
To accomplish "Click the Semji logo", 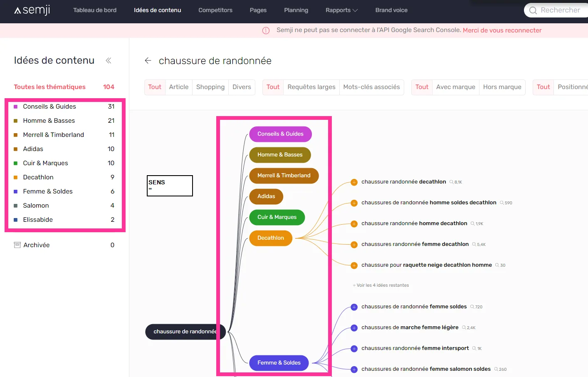I will pos(32,10).
